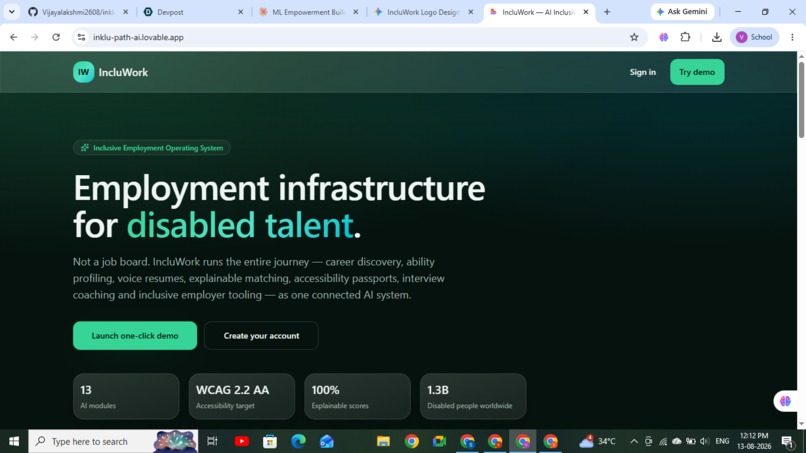
Task: Open the Outlook mail app on taskbar
Action: pos(326,441)
